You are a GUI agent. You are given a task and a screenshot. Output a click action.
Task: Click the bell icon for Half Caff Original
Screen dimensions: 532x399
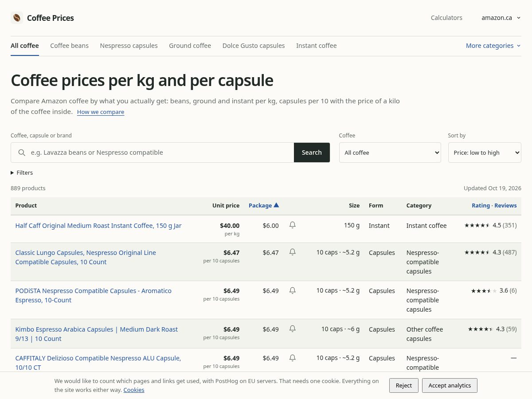coord(293,225)
